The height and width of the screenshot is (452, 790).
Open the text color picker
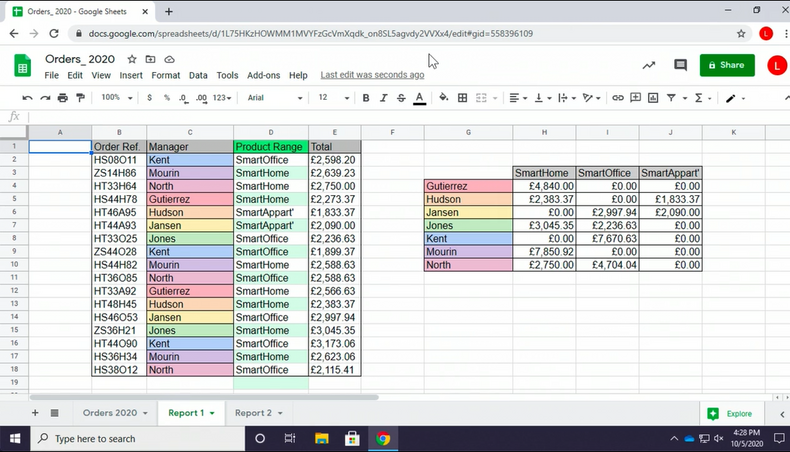418,98
